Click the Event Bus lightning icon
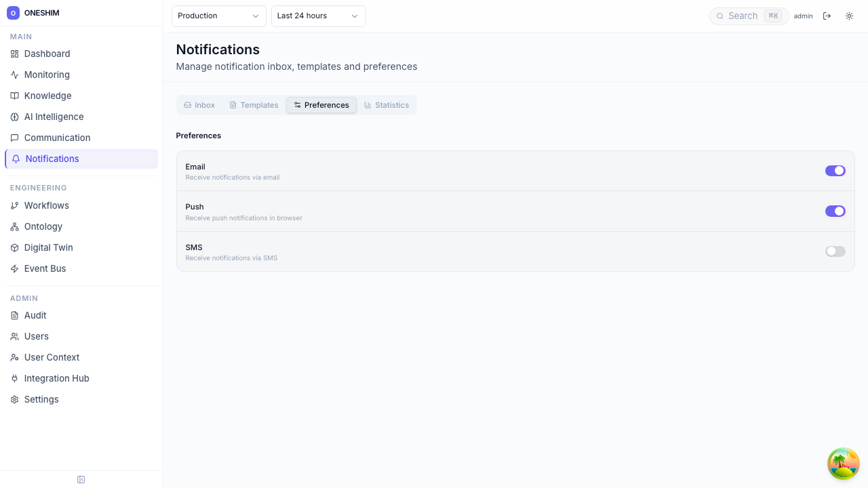This screenshot has width=868, height=488. coord(14,269)
